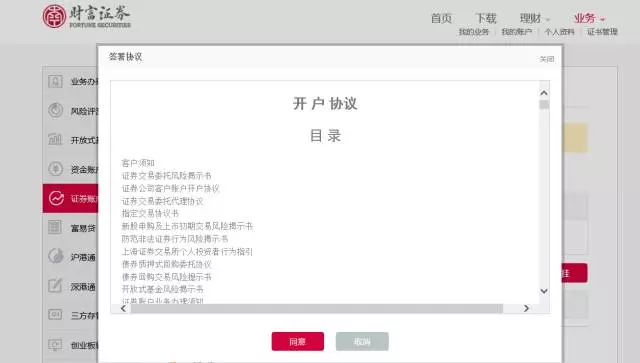Click the 创业板 sidebar icon
This screenshot has height=363, width=640.
pos(56,344)
